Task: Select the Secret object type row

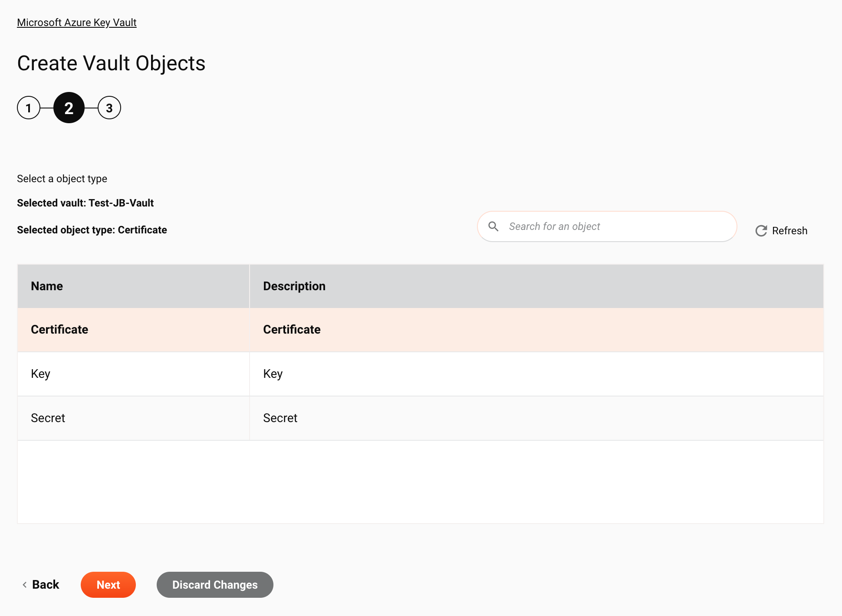Action: [x=420, y=417]
